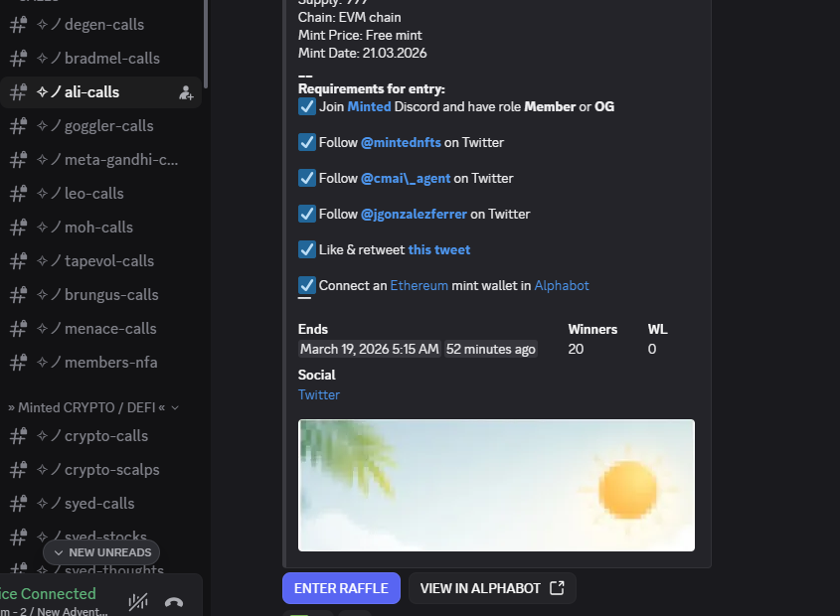Open the @jgonzalezferrer Twitter link
Viewport: 840px width, 616px height.
pyautogui.click(x=414, y=215)
